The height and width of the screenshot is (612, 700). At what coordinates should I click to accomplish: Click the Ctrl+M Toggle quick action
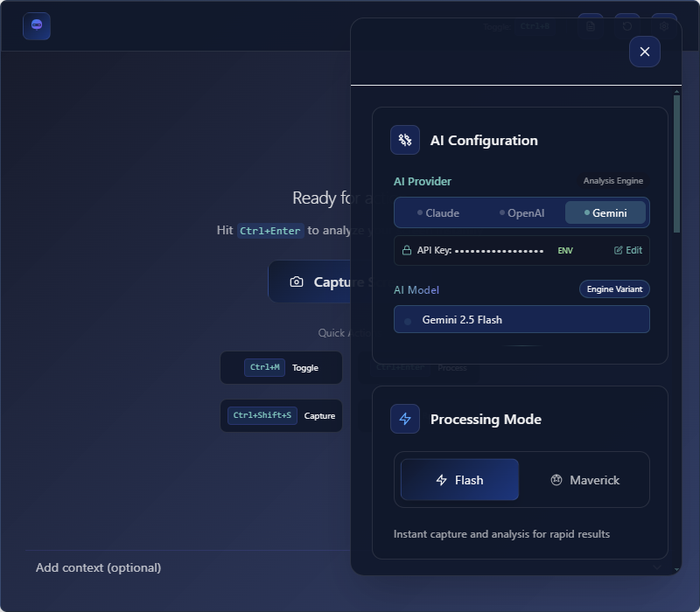[281, 367]
